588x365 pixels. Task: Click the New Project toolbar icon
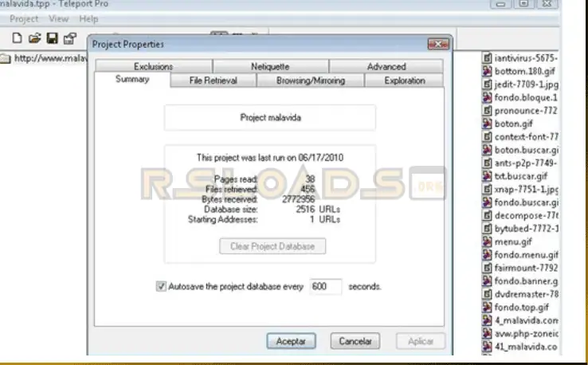pyautogui.click(x=18, y=37)
